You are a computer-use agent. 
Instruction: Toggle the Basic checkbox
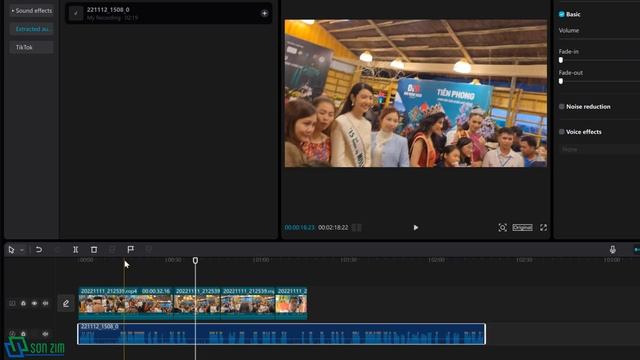pyautogui.click(x=562, y=14)
